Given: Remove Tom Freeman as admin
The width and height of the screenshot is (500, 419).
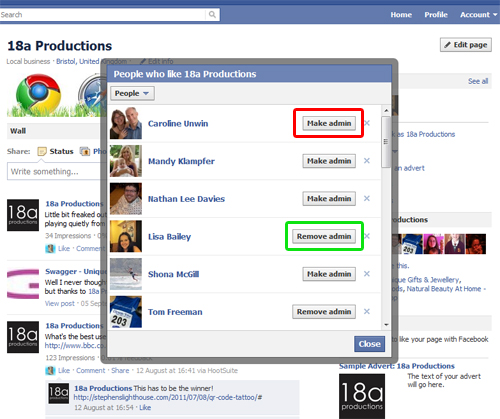Looking at the screenshot, I should [324, 312].
